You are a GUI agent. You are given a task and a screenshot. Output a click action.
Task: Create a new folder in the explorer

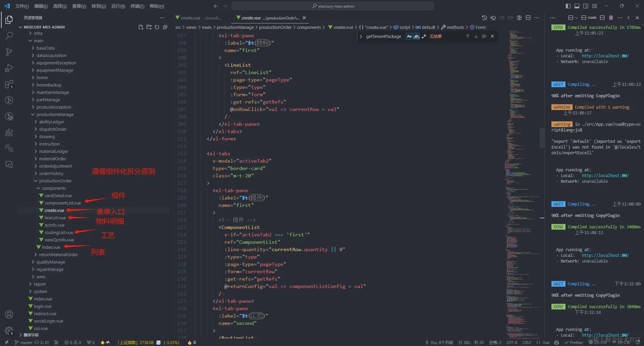[149, 27]
